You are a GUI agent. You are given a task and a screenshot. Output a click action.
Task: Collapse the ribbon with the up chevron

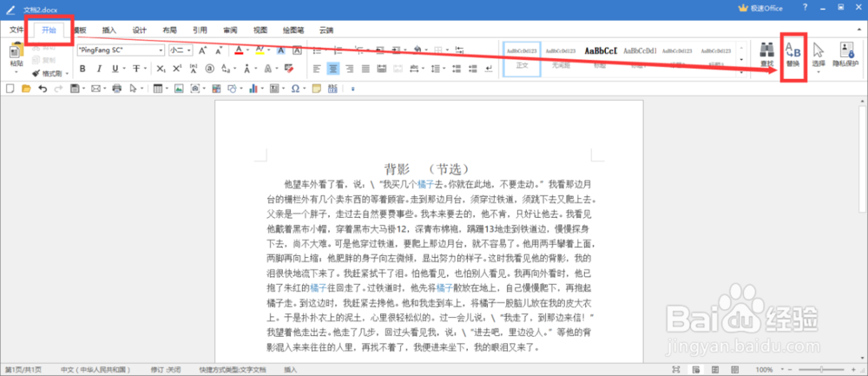pos(858,29)
